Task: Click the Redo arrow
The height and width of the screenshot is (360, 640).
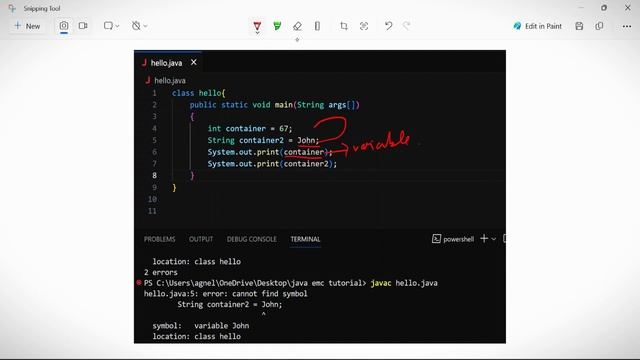Action: coord(407,26)
